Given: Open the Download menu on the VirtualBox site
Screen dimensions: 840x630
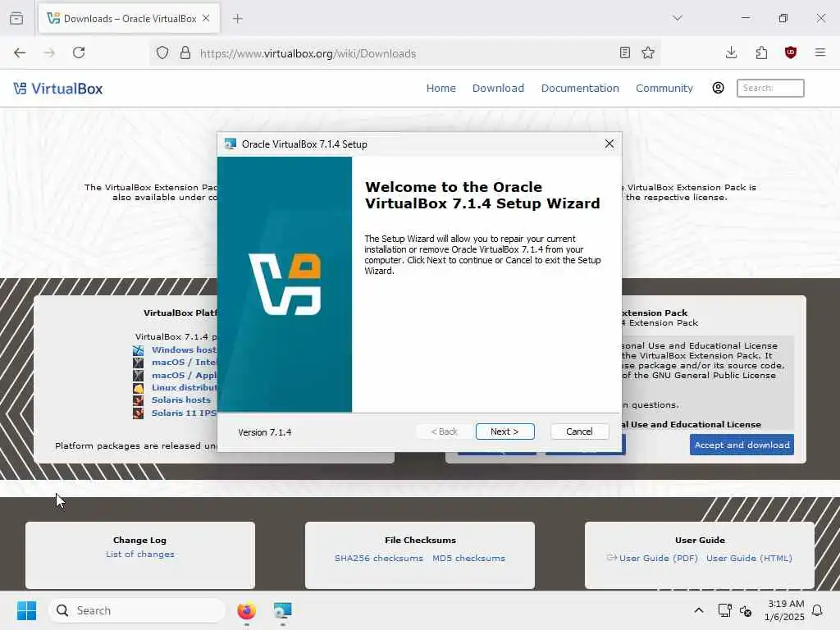Looking at the screenshot, I should click(x=498, y=89).
